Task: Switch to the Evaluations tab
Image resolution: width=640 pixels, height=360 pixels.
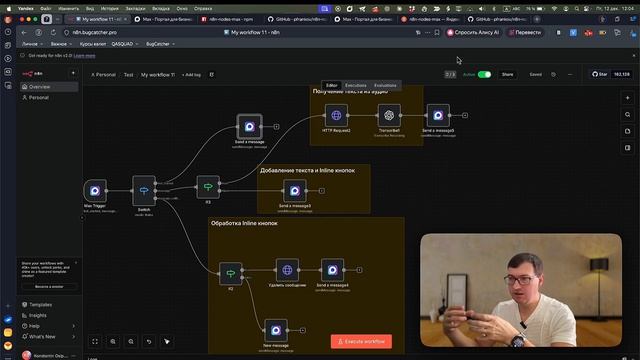Action: 385,85
